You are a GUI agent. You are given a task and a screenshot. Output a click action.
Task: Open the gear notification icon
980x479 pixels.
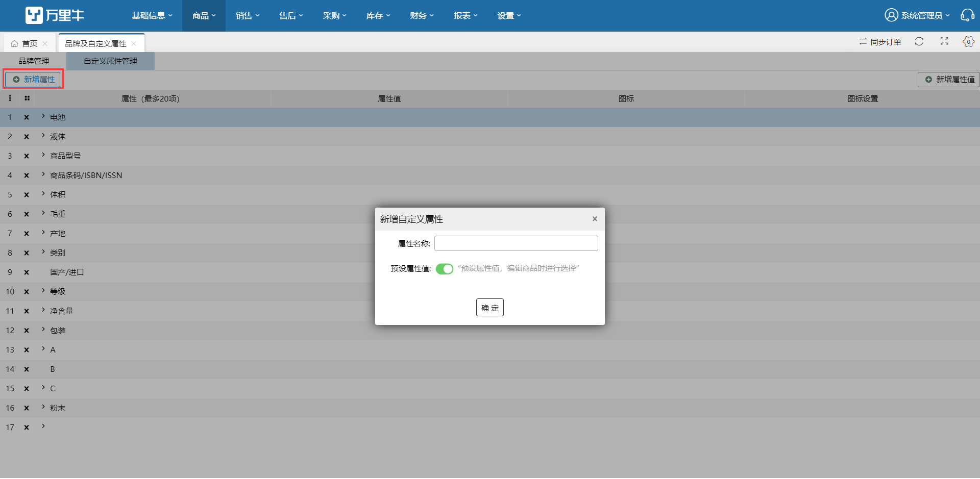tap(968, 41)
